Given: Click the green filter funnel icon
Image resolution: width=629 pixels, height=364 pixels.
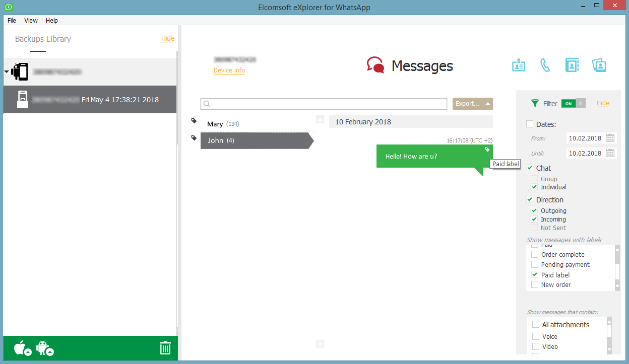Looking at the screenshot, I should coord(535,103).
